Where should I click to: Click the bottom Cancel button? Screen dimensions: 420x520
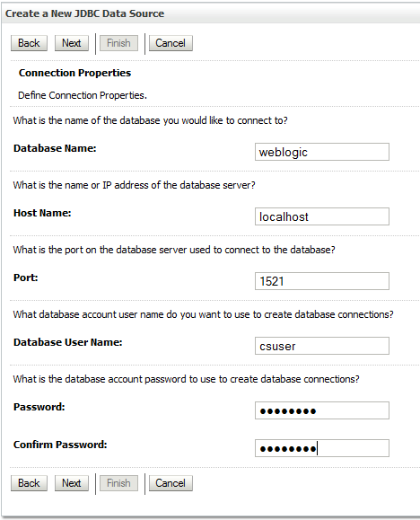pyautogui.click(x=171, y=483)
